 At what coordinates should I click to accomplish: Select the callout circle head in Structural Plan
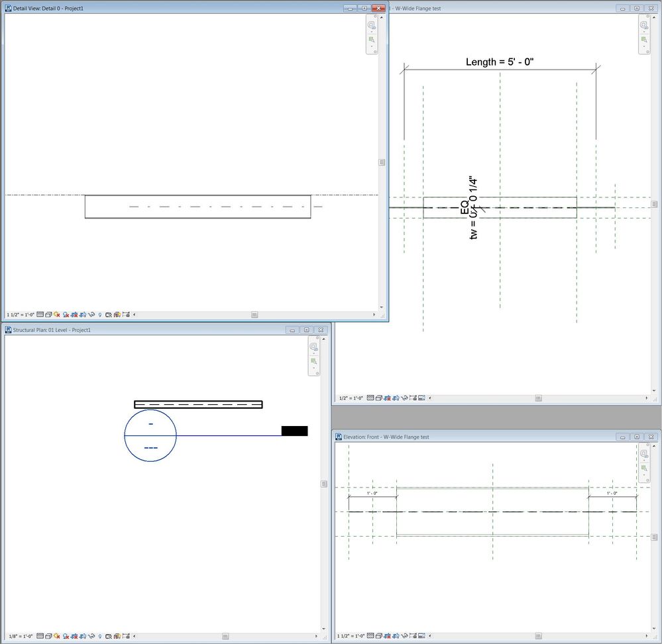[x=150, y=435]
